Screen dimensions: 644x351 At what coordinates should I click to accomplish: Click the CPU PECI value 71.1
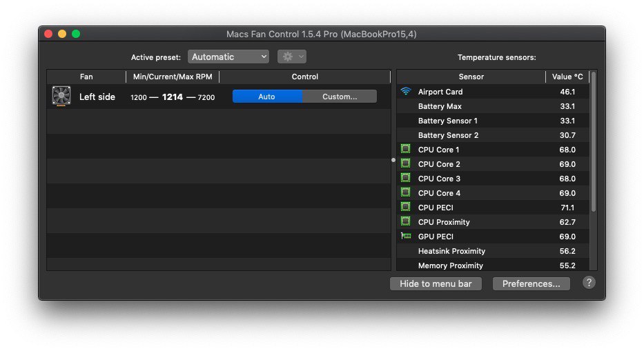[567, 208]
